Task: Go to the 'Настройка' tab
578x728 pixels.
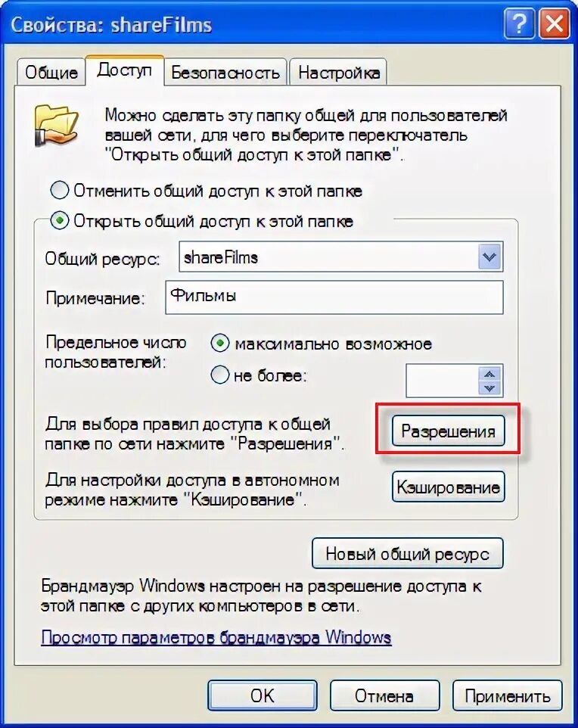Action: click(338, 73)
